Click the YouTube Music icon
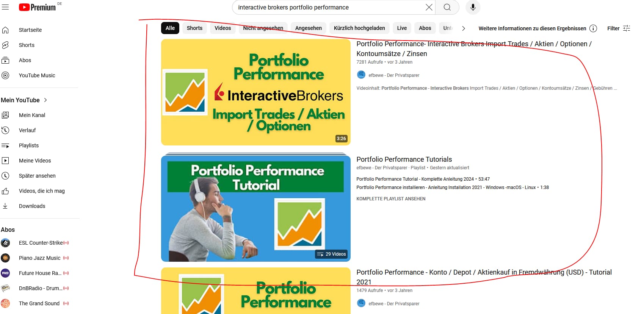 tap(5, 75)
